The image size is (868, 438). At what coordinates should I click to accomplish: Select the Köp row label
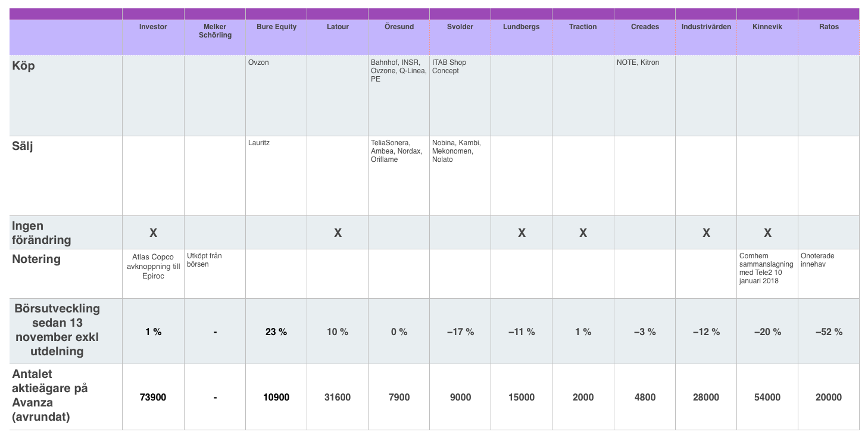coord(24,66)
